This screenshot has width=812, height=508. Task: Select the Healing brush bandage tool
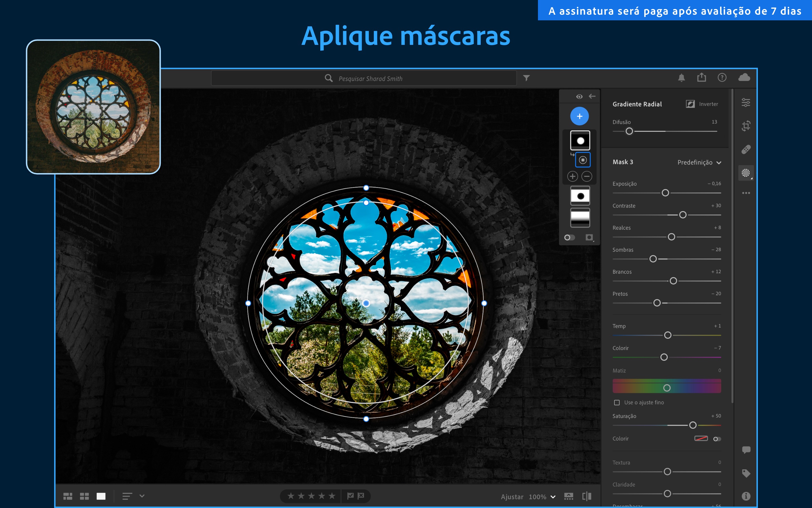click(745, 149)
